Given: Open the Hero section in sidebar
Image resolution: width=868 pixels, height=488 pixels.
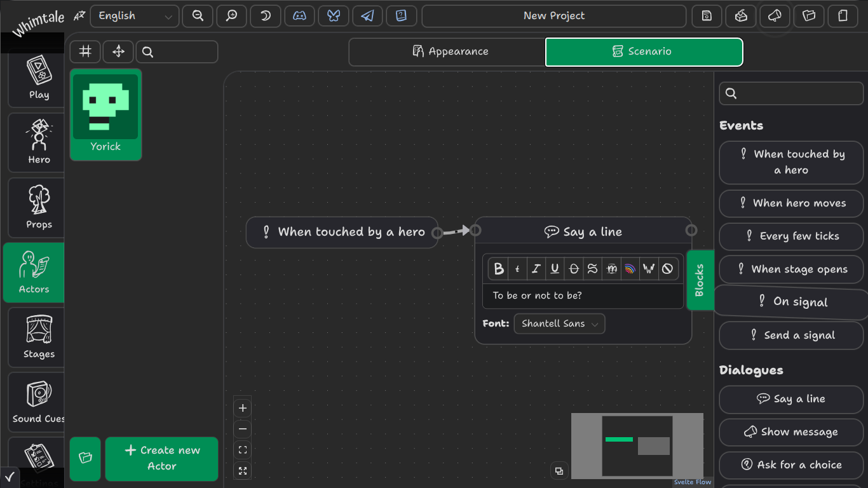Looking at the screenshot, I should pos(36,143).
